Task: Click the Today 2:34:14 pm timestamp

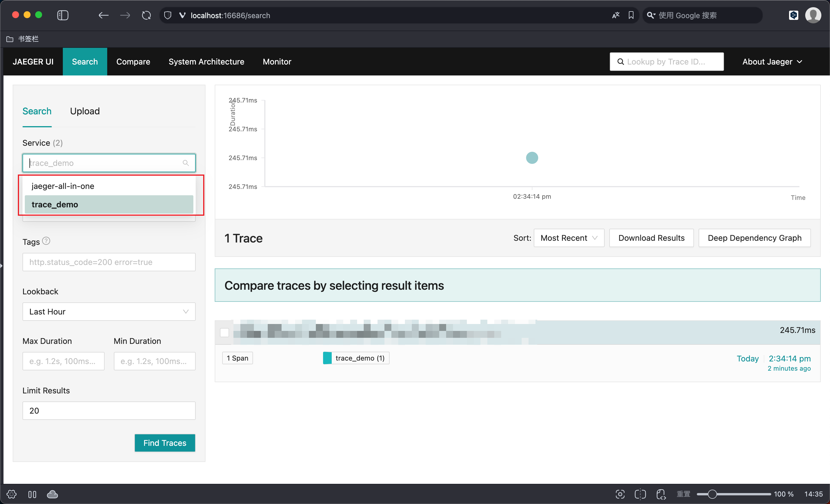Action: tap(774, 359)
